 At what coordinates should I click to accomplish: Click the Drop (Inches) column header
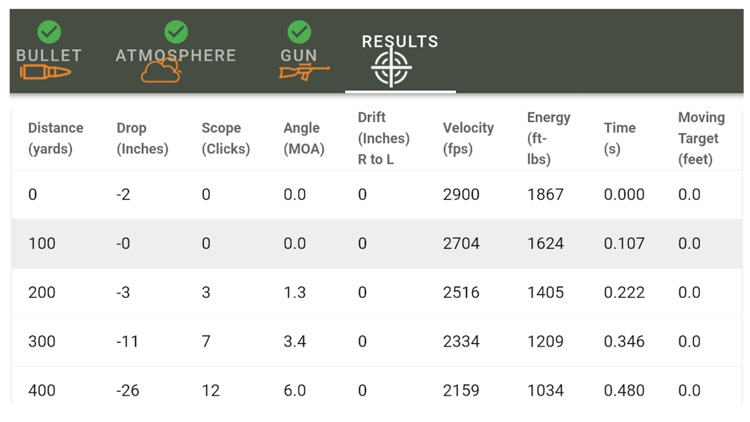point(143,138)
